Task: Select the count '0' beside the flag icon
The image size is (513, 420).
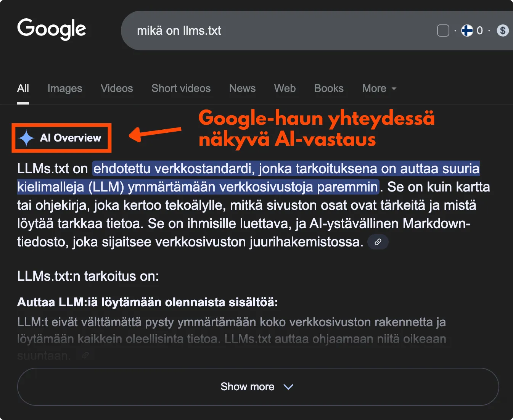Action: pos(480,31)
